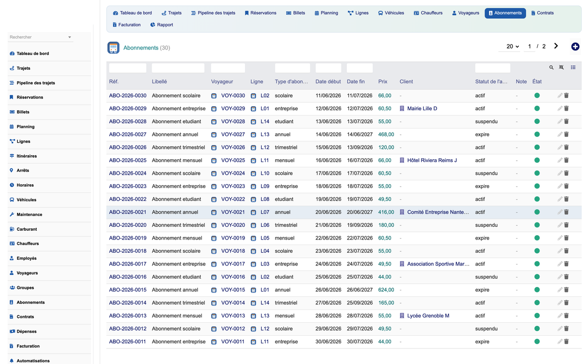Open the Contrats top tab
The image size is (588, 364).
[x=542, y=13]
